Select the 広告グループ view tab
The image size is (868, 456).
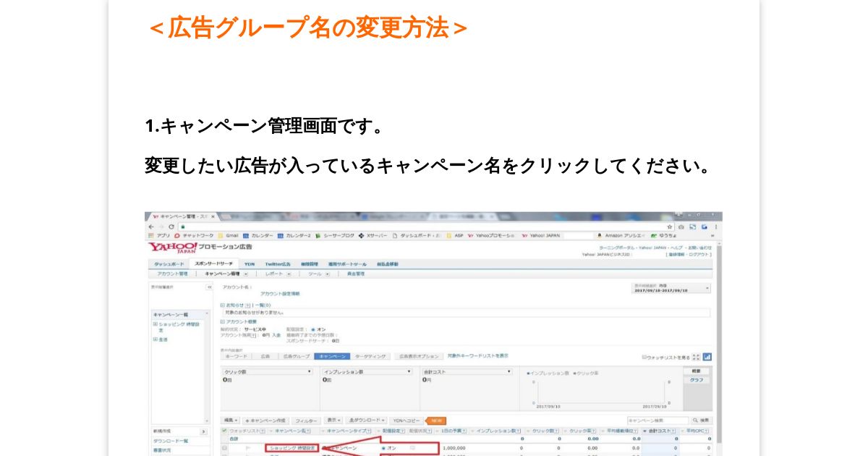(297, 356)
